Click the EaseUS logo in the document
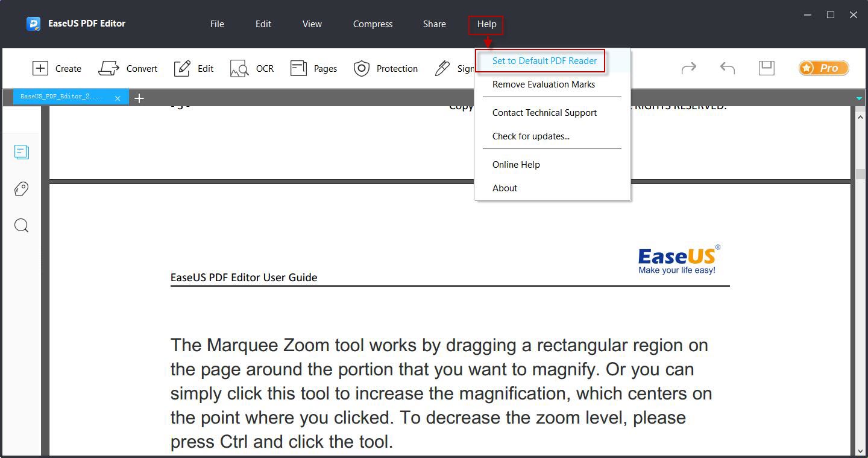Image resolution: width=868 pixels, height=458 pixels. (679, 259)
